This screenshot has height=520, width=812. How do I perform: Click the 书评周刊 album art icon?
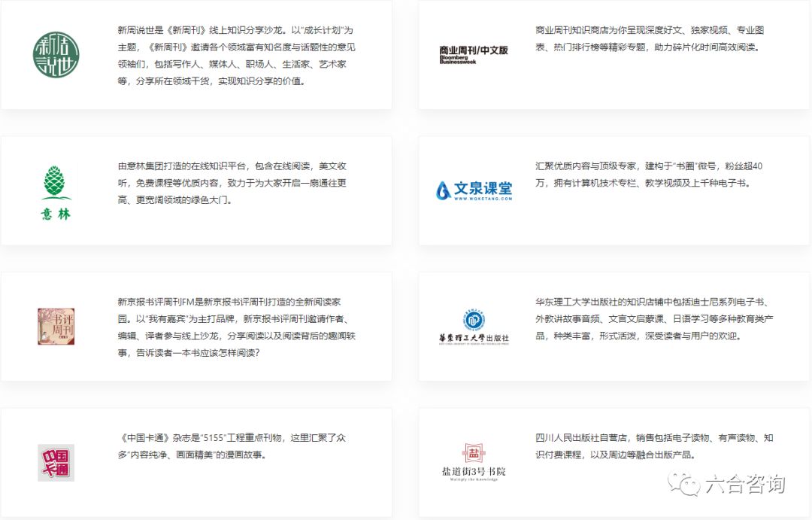(x=56, y=325)
